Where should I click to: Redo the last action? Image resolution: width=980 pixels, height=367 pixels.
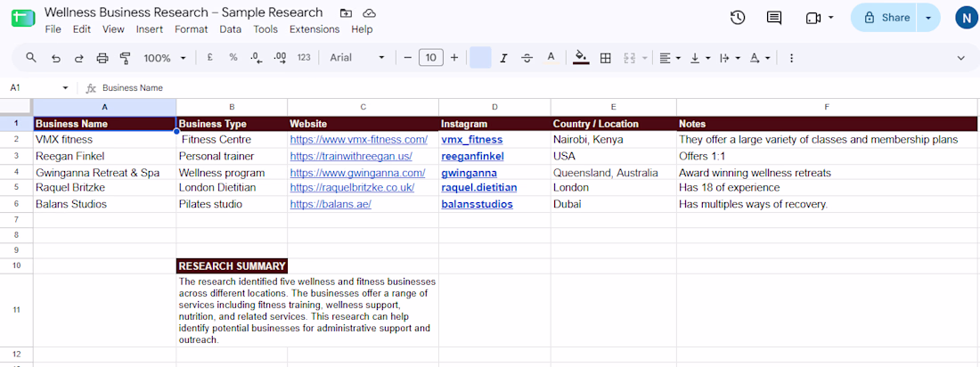coord(78,58)
